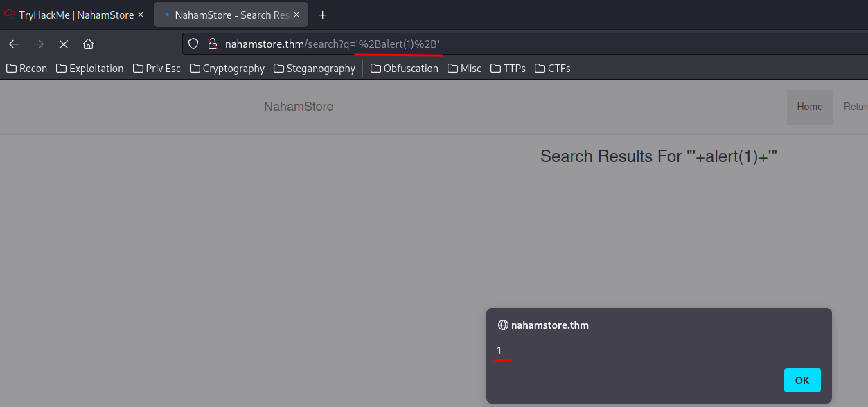Image resolution: width=868 pixels, height=407 pixels.
Task: Open the Steganography bookmarks folder
Action: click(x=315, y=69)
